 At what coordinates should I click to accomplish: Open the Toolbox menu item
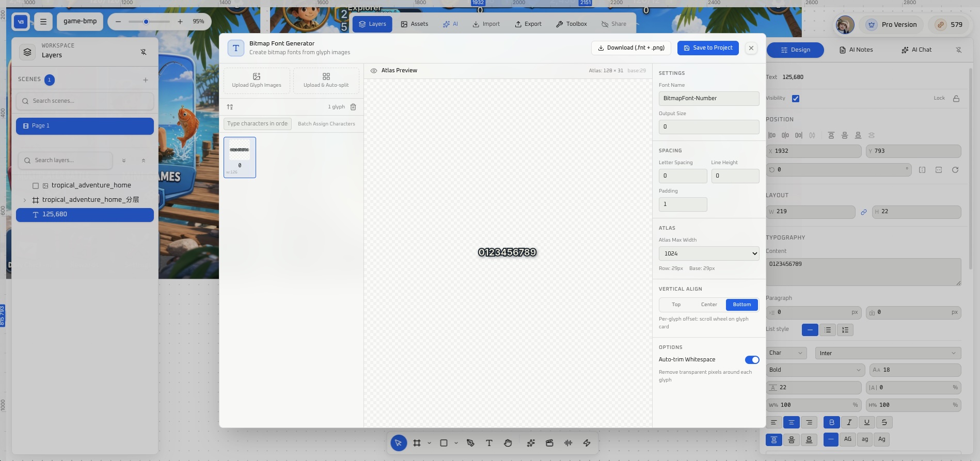pos(572,24)
